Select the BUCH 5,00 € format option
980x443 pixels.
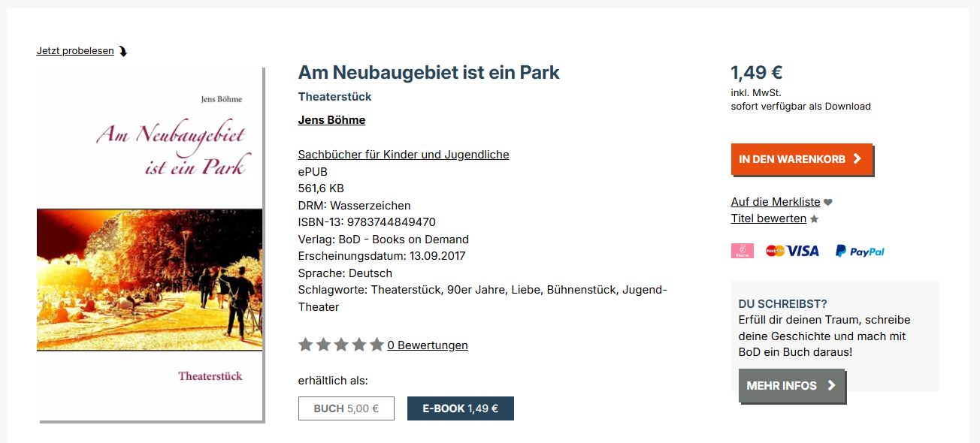pyautogui.click(x=346, y=408)
